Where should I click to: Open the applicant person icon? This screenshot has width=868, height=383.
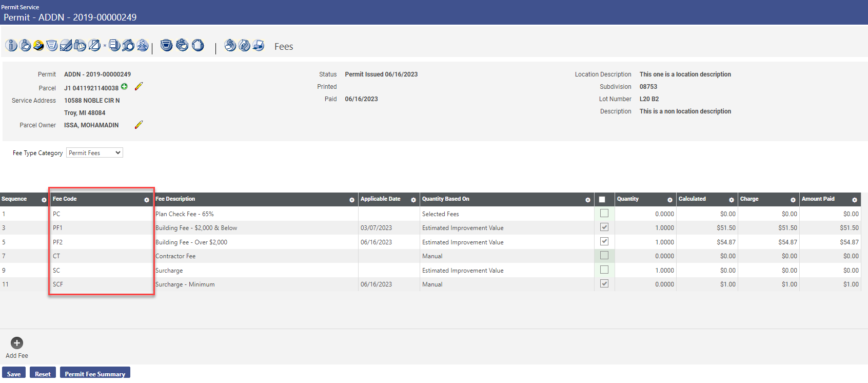(25, 45)
